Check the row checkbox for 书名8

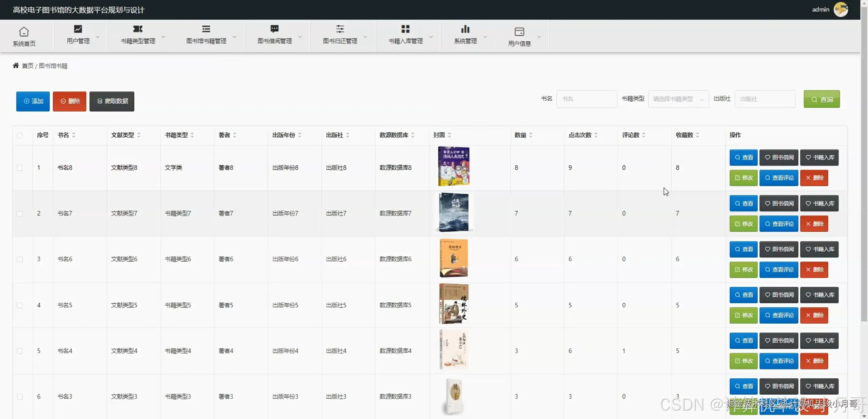pos(20,168)
